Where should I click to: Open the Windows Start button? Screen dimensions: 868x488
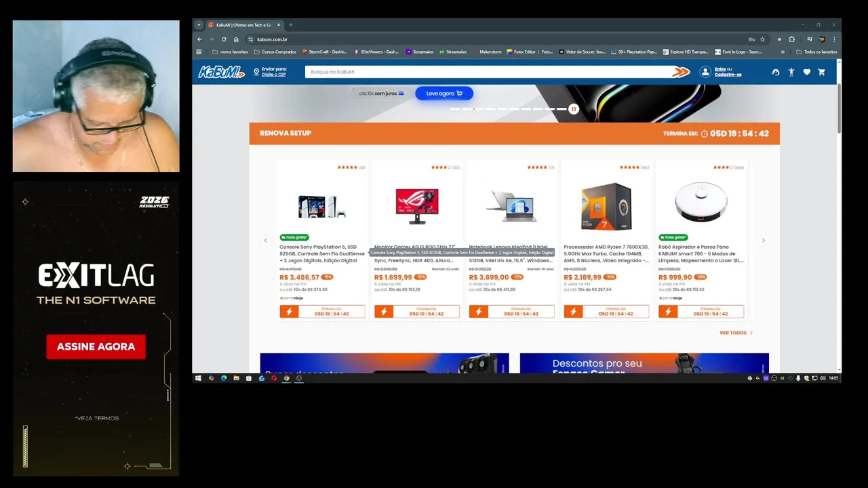click(x=198, y=378)
